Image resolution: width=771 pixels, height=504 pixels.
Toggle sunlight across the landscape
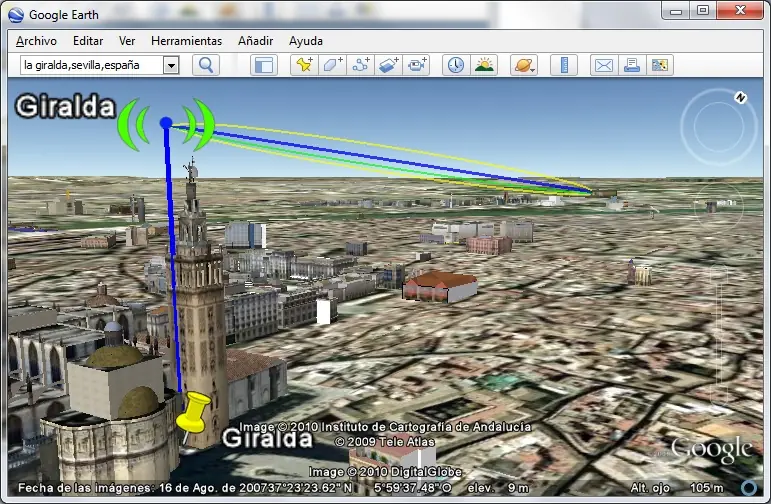(x=484, y=65)
